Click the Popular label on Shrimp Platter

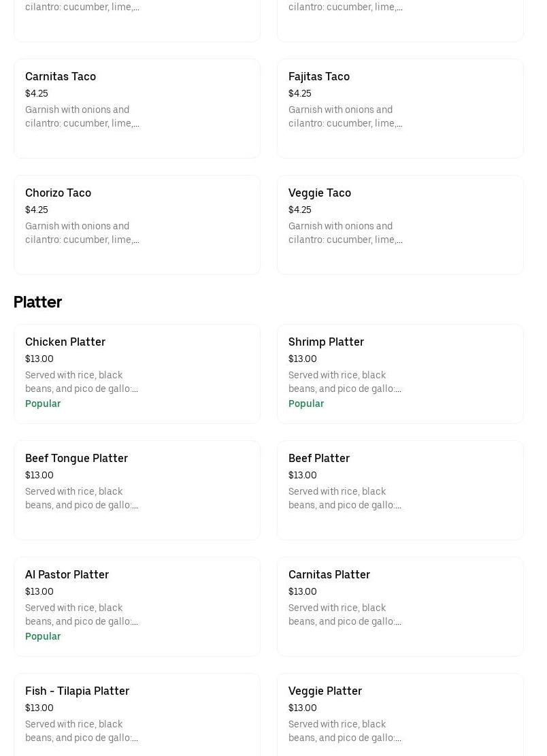(x=306, y=404)
